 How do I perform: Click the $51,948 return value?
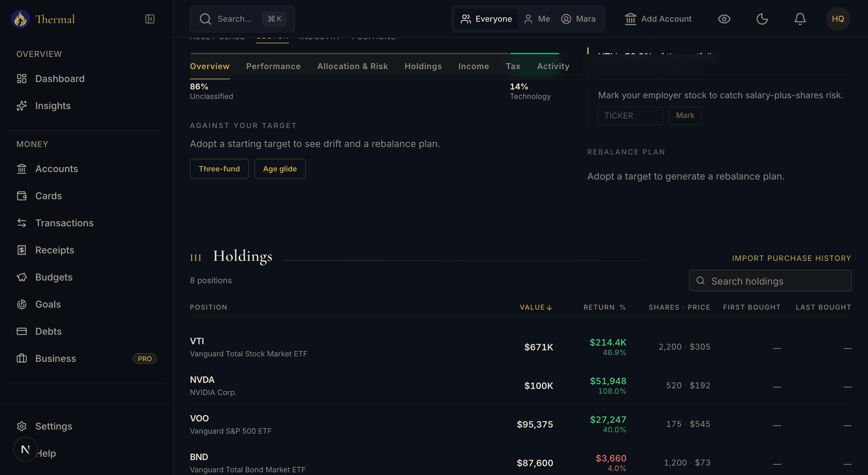[x=608, y=381]
